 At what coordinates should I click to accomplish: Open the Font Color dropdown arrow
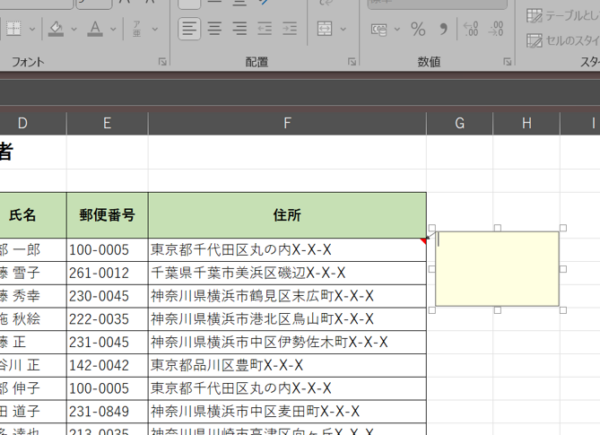click(112, 28)
